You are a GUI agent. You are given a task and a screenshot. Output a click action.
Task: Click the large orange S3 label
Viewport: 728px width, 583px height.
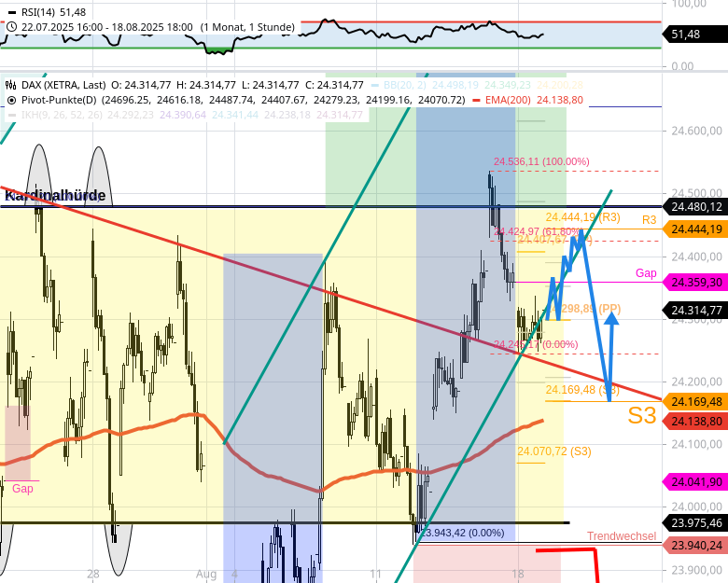[x=642, y=415]
